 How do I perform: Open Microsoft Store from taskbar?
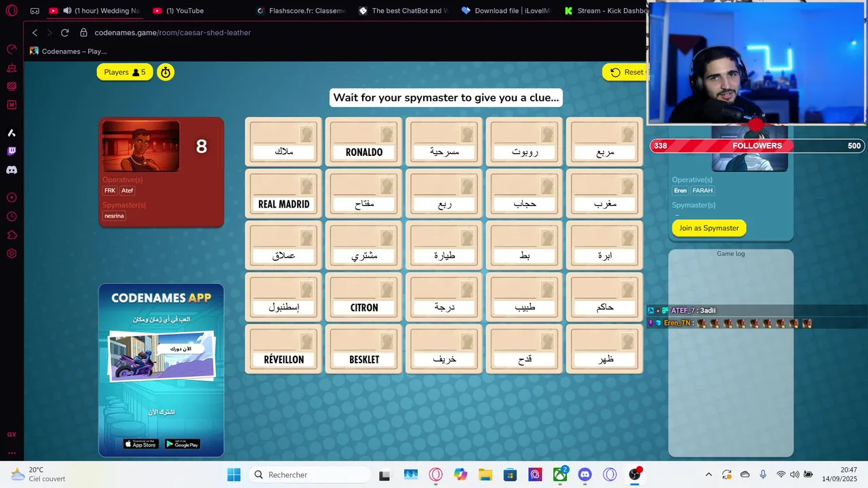[x=510, y=474]
